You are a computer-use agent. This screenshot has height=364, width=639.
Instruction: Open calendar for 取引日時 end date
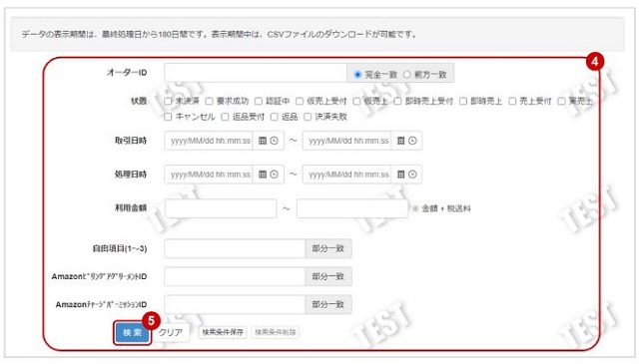coord(401,141)
